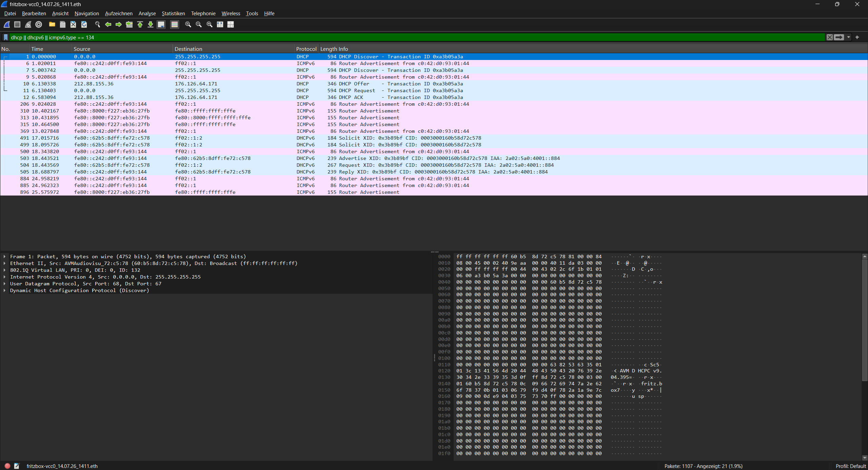Jump to the last packet
The width and height of the screenshot is (868, 470).
(x=151, y=24)
